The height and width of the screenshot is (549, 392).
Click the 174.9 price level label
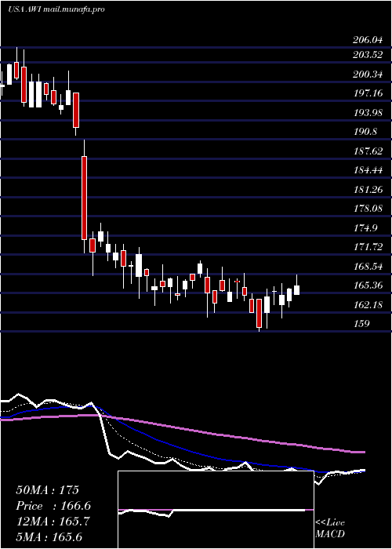[x=365, y=228]
